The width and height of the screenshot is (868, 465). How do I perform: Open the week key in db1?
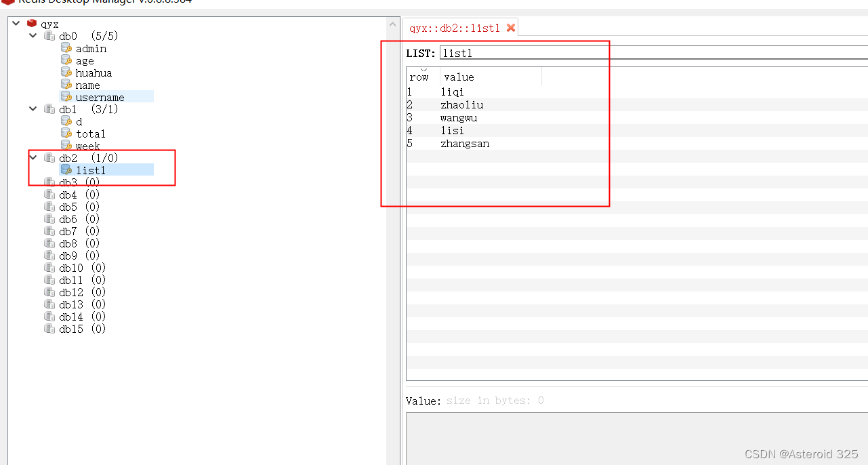point(87,146)
